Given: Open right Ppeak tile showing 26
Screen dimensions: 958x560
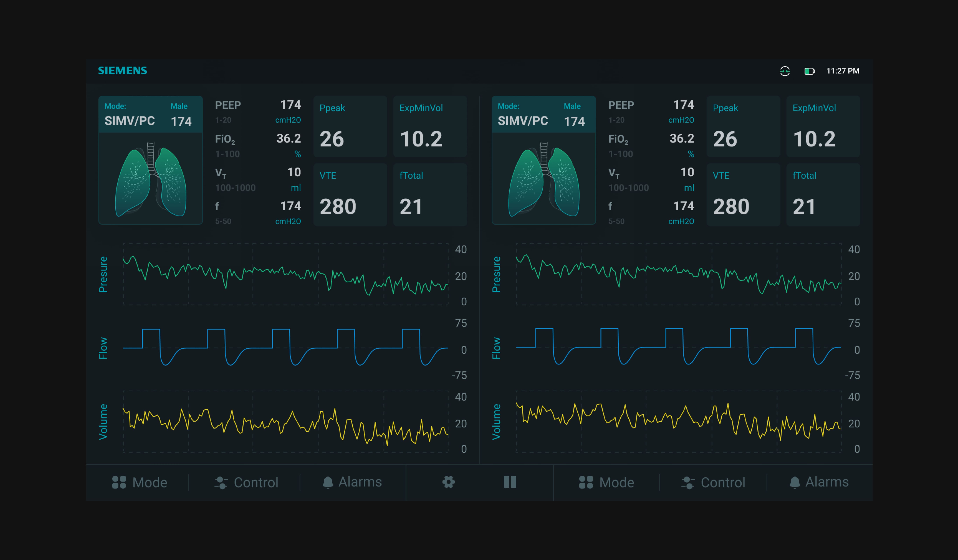Looking at the screenshot, I should 743,127.
